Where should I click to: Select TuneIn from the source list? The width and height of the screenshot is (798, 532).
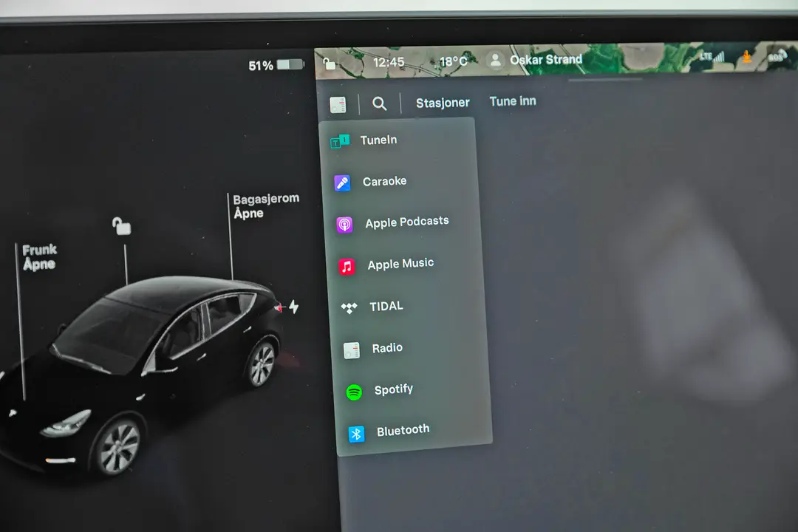pos(398,140)
